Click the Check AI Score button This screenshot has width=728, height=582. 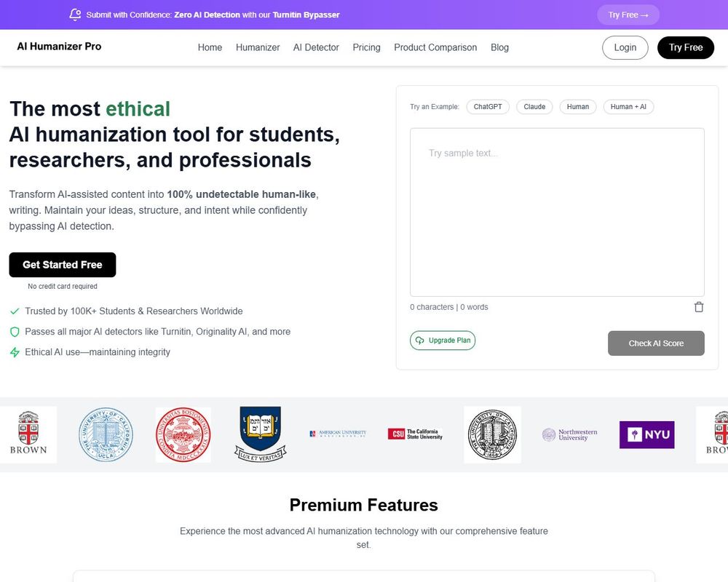(x=656, y=343)
